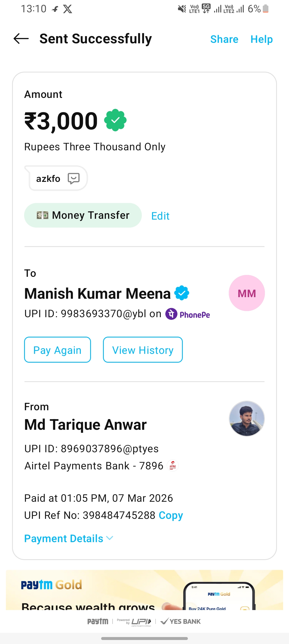Open sender profile photo
Viewport: 289px width, 644px height.
247,419
